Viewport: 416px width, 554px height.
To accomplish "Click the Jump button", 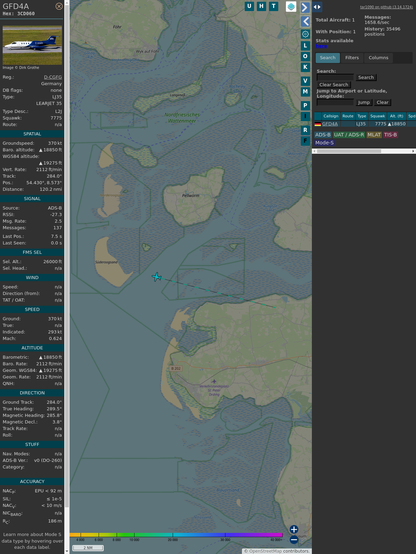I will [364, 102].
